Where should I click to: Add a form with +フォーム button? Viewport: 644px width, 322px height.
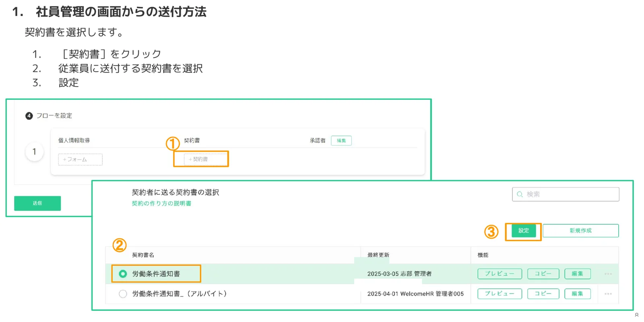(80, 159)
